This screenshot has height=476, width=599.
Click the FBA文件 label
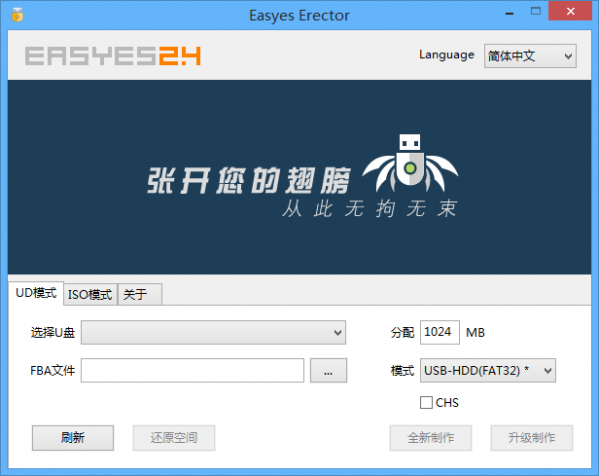coord(53,371)
